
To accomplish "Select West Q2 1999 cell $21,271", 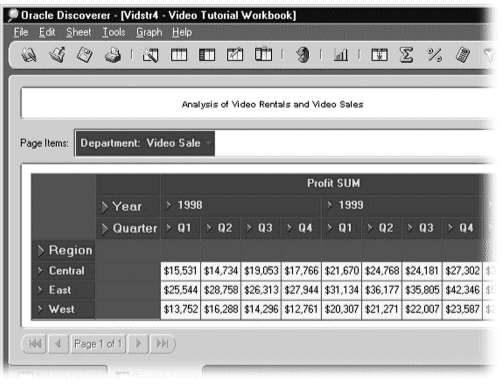I will [x=382, y=309].
